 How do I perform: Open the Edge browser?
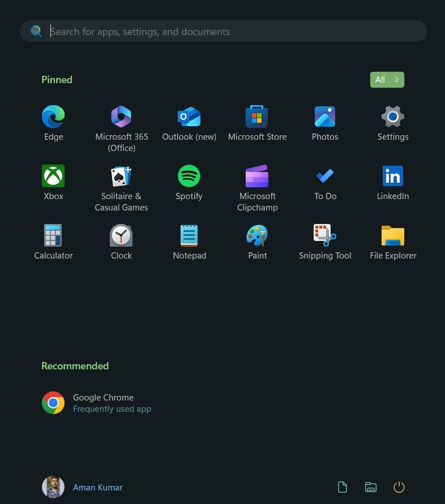pos(53,123)
